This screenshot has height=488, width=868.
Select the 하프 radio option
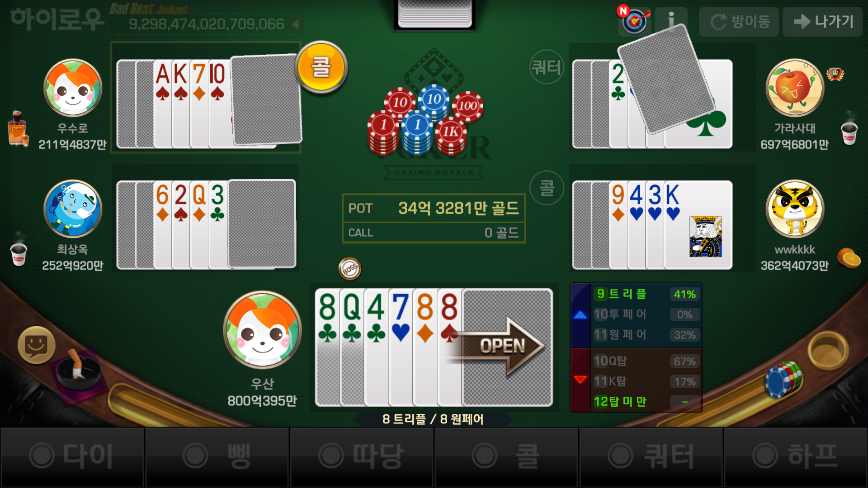coord(796,456)
